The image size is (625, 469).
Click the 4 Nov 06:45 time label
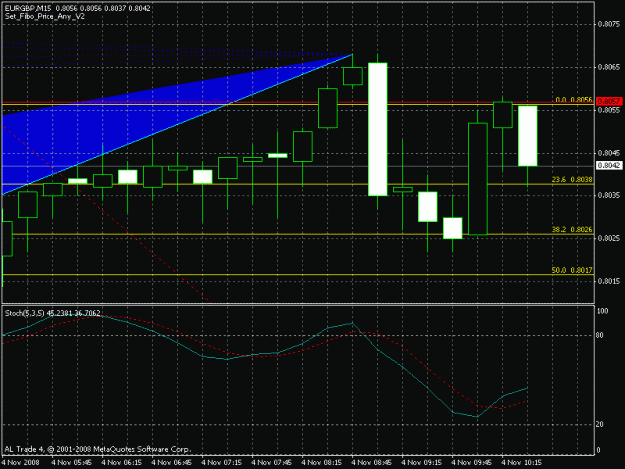(171, 463)
